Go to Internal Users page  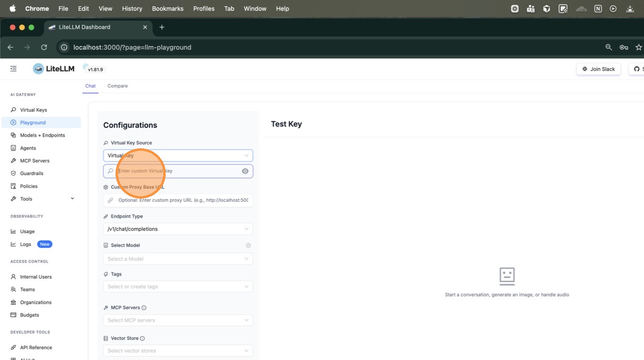[36, 277]
